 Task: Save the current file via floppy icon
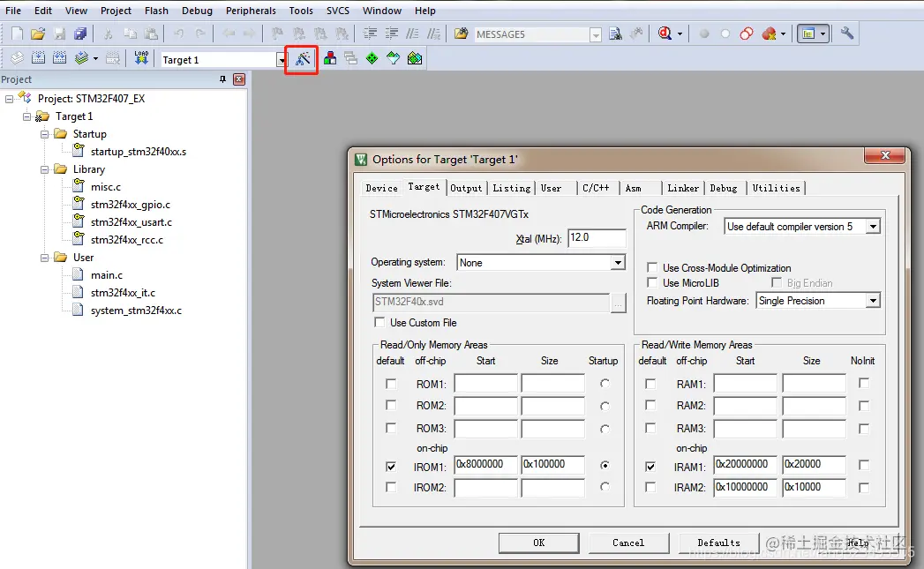(x=59, y=34)
